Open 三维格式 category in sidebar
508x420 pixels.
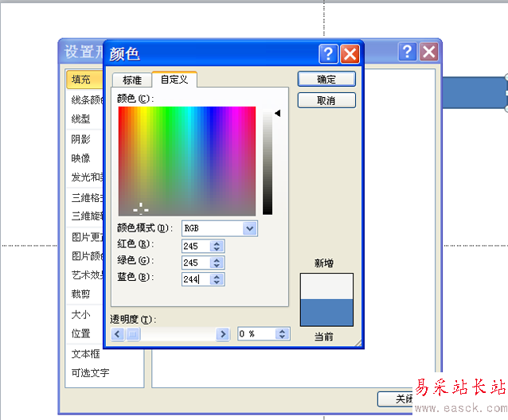(85, 197)
